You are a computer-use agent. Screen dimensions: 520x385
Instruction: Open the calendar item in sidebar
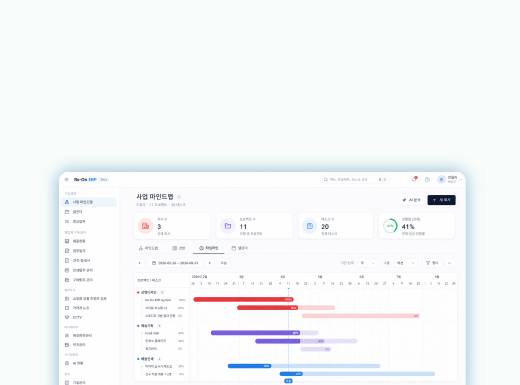click(89, 212)
